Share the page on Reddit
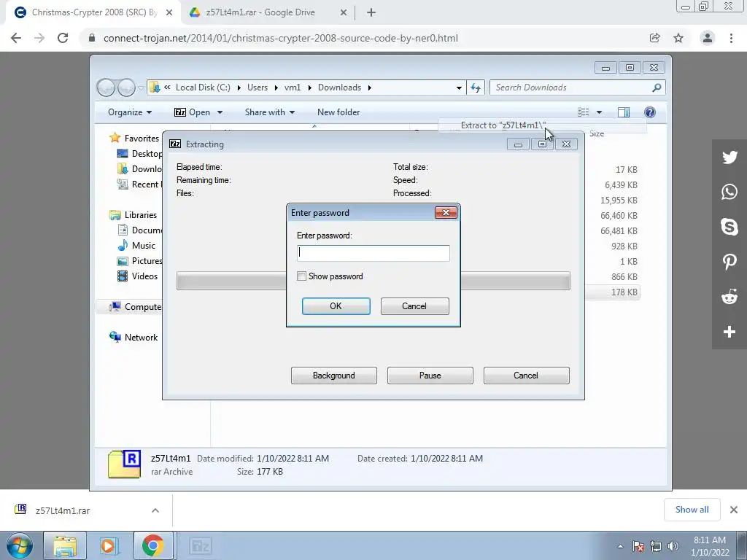Screen dimensions: 747x560 (x=729, y=297)
